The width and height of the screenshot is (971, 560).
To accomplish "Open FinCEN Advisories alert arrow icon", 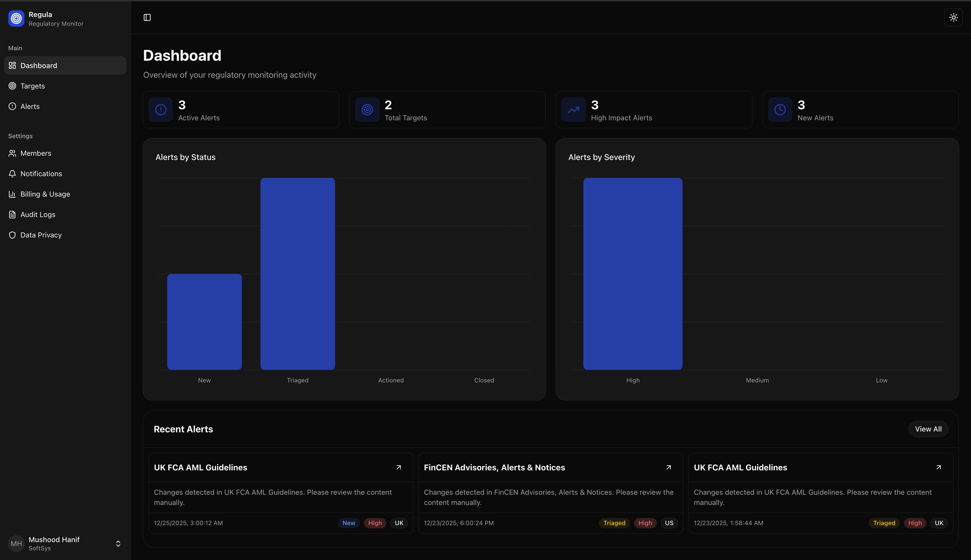I will (x=669, y=467).
